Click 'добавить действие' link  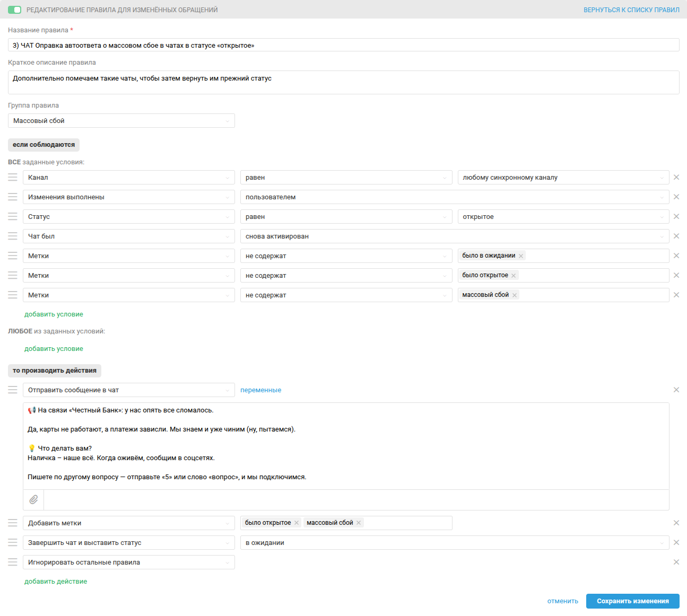click(x=56, y=582)
